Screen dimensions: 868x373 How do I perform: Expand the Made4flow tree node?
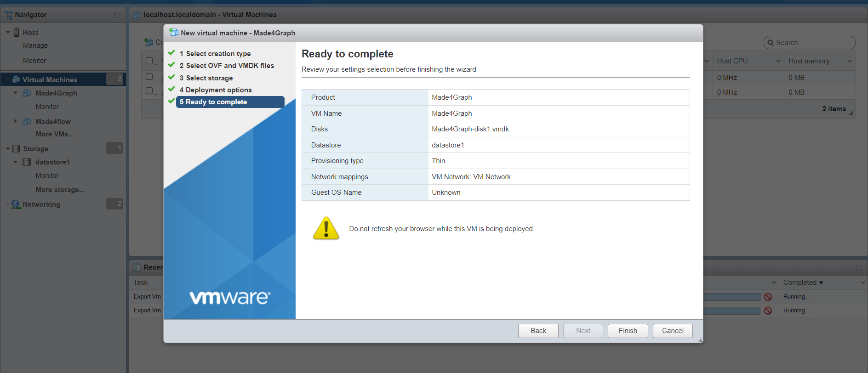(x=16, y=122)
